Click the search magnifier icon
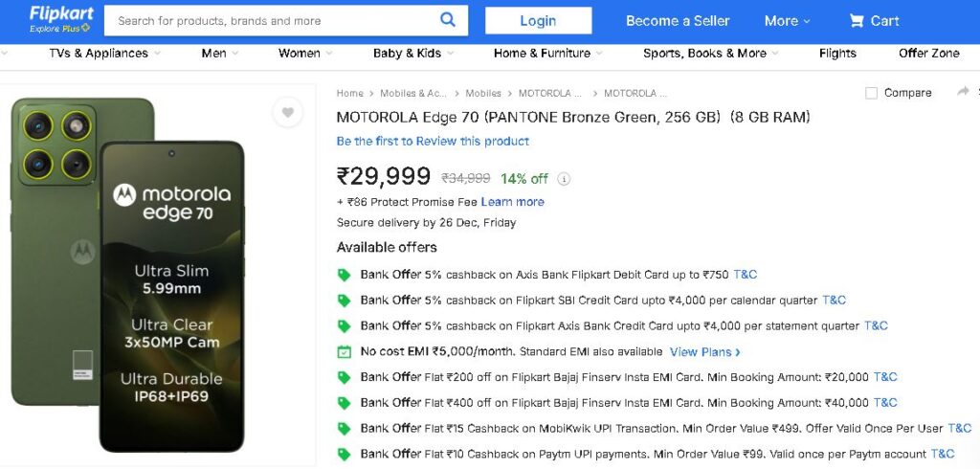 448,20
